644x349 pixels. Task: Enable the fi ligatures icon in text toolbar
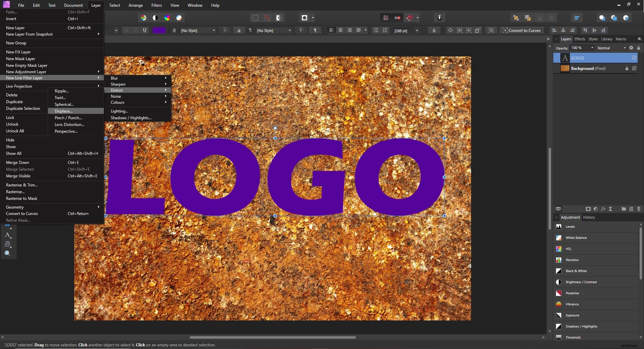pos(434,30)
